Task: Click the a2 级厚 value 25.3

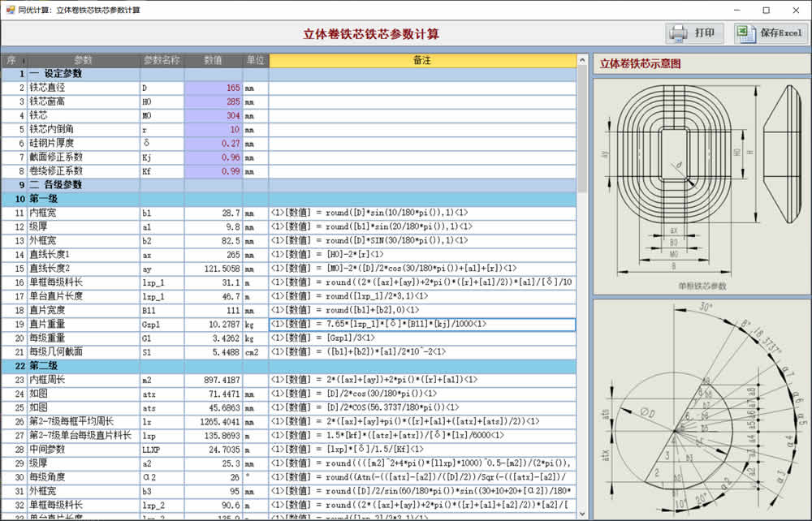Action: point(214,463)
